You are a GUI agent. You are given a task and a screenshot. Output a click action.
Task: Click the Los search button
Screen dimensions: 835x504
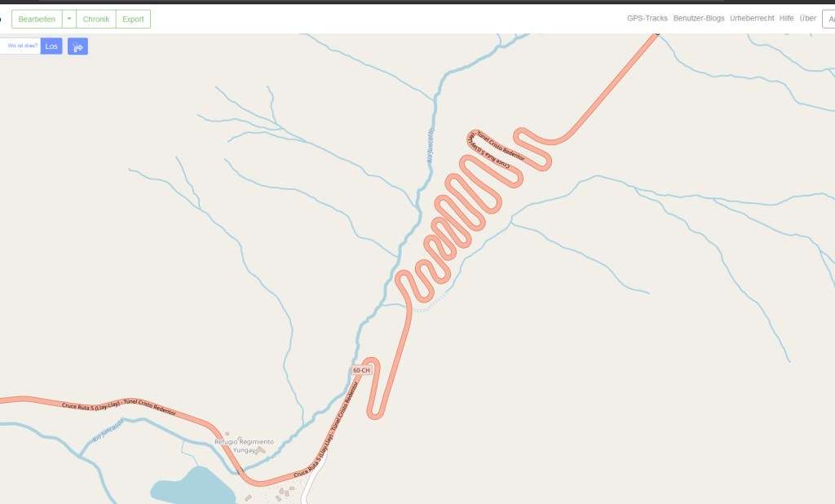(51, 46)
